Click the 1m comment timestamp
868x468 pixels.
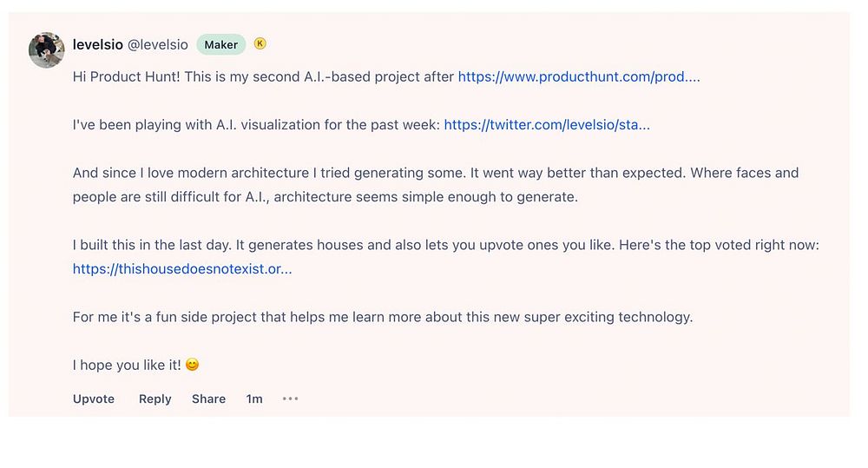click(x=254, y=399)
